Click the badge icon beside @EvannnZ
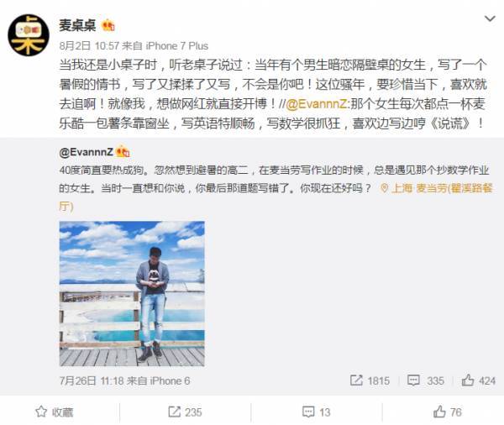This screenshot has width=504, height=425. pyautogui.click(x=123, y=151)
